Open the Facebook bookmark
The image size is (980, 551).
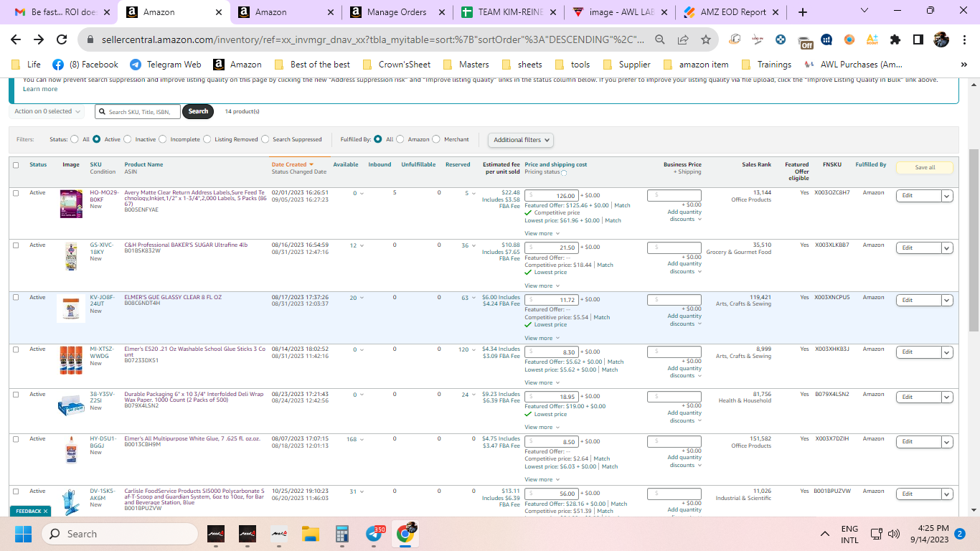tap(85, 65)
